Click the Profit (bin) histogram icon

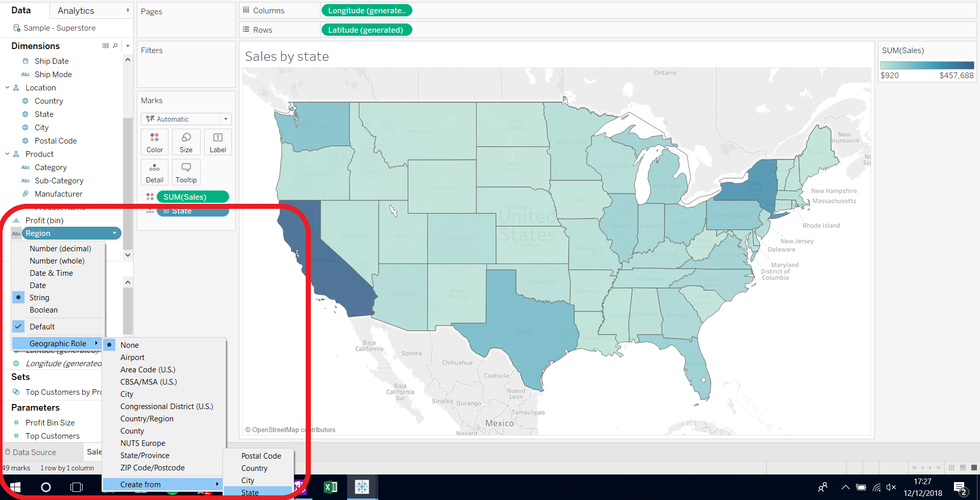pos(16,221)
